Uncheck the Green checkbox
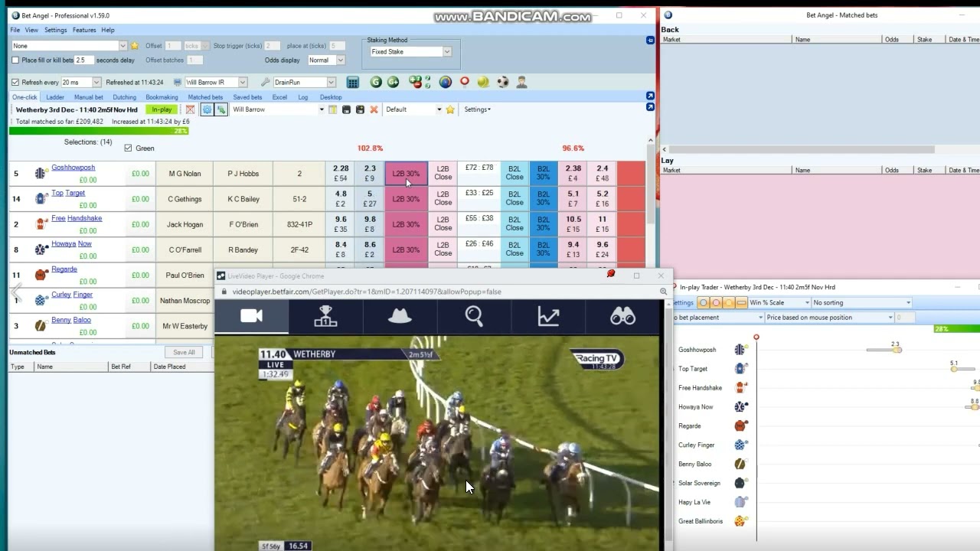This screenshot has width=980, height=551. pos(128,148)
